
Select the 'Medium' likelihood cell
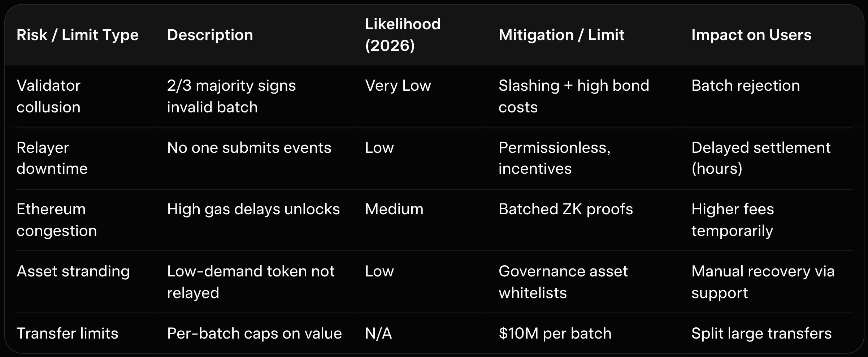pos(394,209)
